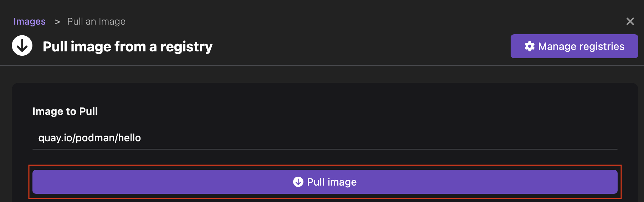Focus the Image to Pull input field
The width and height of the screenshot is (644, 202).
click(x=324, y=138)
